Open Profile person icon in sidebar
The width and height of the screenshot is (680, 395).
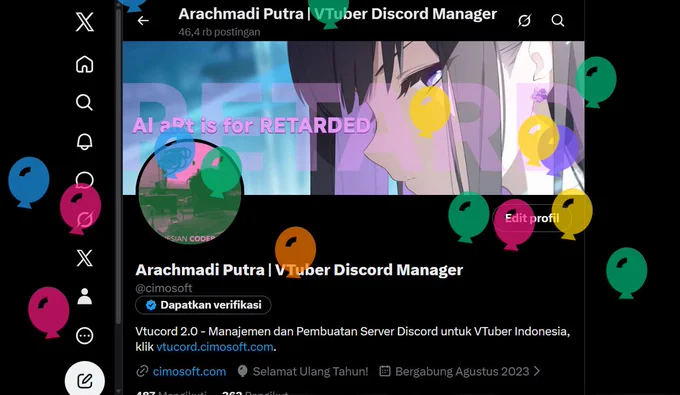pos(85,297)
